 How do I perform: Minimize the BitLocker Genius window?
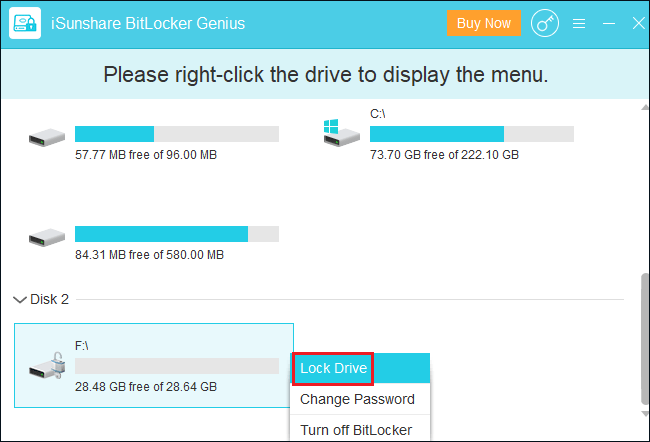[609, 24]
